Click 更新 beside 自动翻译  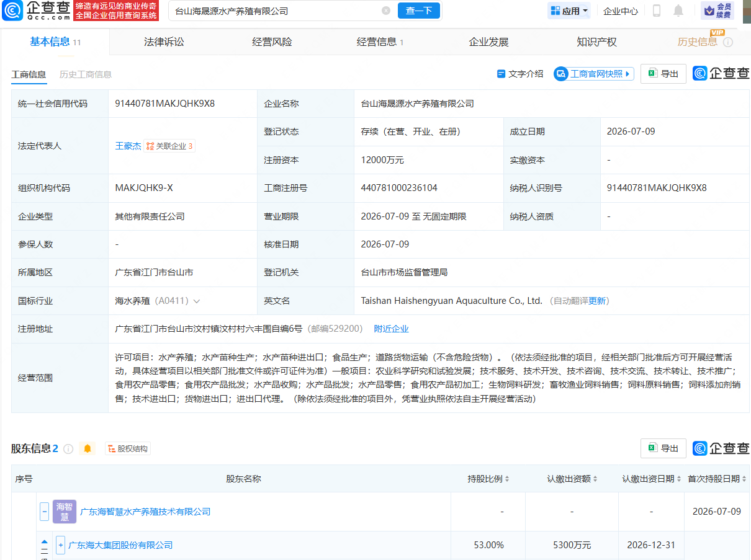point(597,301)
